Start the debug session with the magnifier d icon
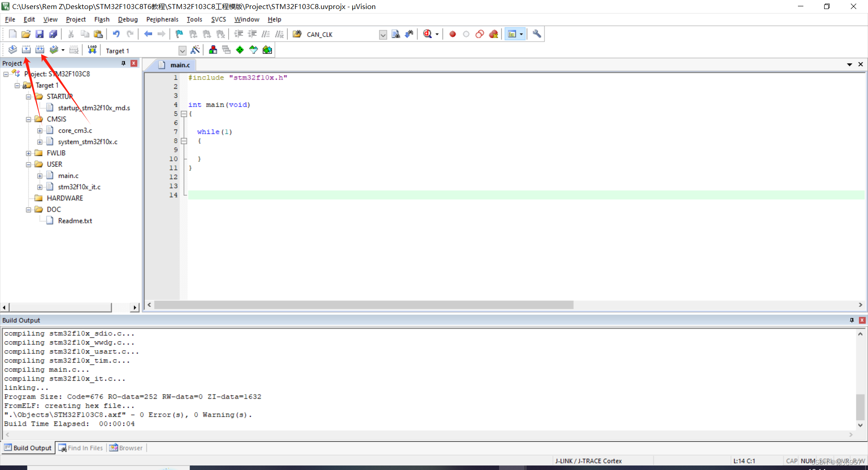868x470 pixels. pos(427,34)
